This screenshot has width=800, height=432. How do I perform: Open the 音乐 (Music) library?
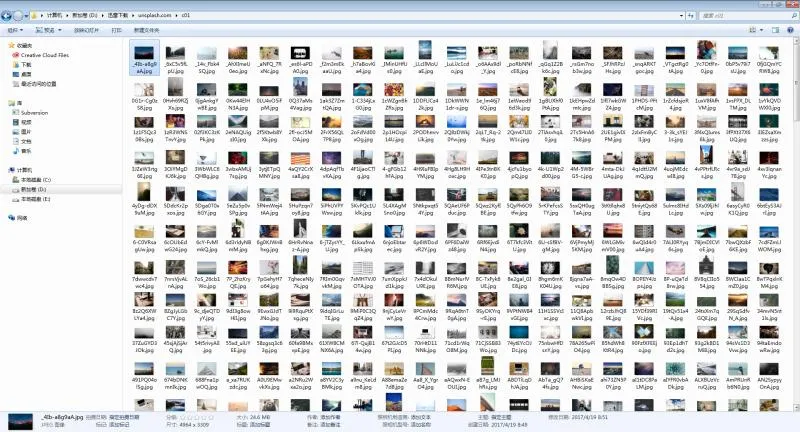pos(26,151)
